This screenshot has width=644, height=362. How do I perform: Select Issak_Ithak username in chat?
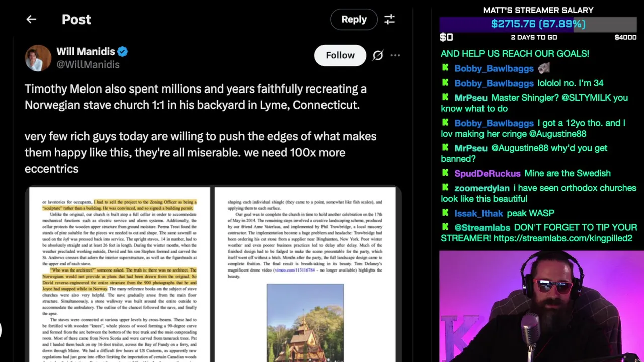478,213
